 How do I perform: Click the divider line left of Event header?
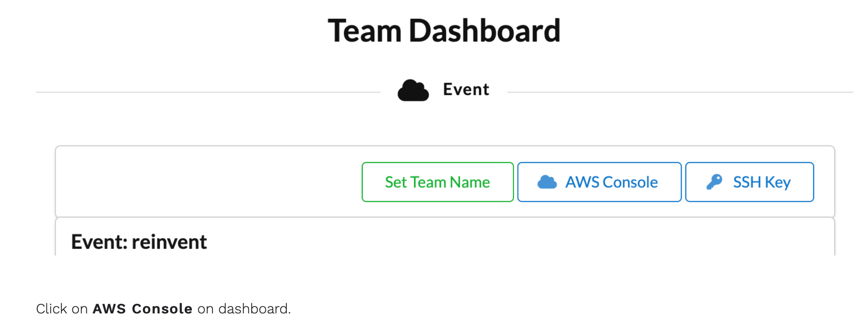pos(208,92)
